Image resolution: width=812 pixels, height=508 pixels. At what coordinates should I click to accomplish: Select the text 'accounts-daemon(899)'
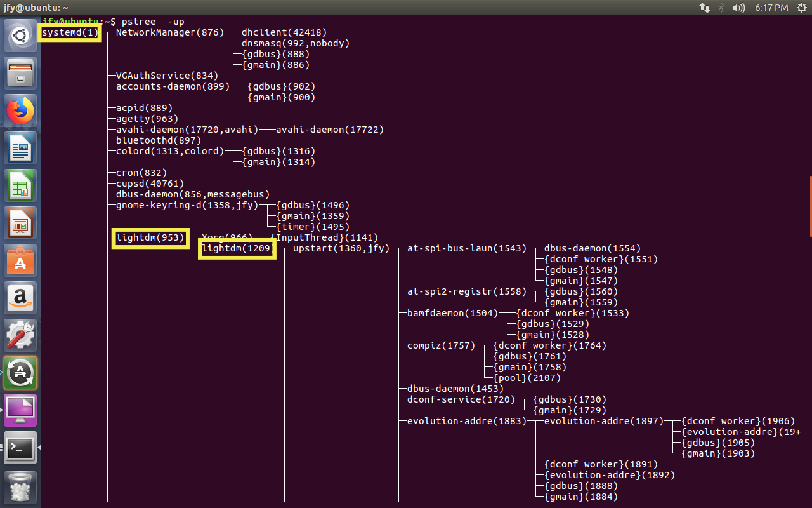[173, 86]
